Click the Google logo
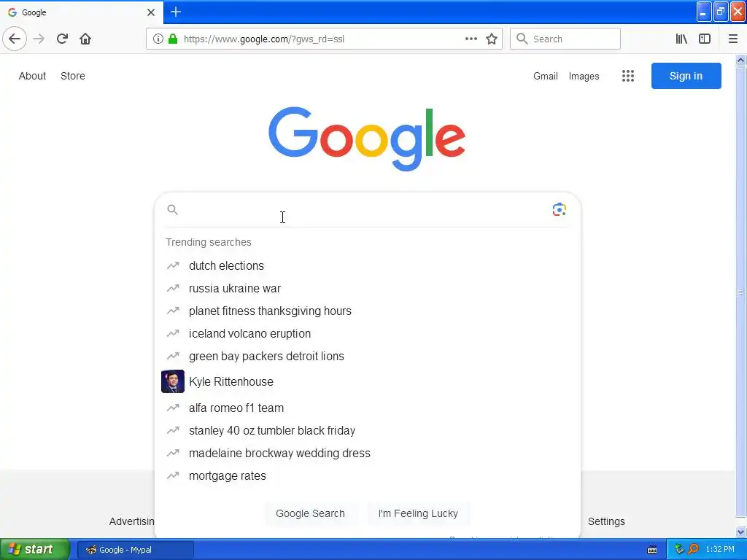Screen dimensions: 747x560 367,138
